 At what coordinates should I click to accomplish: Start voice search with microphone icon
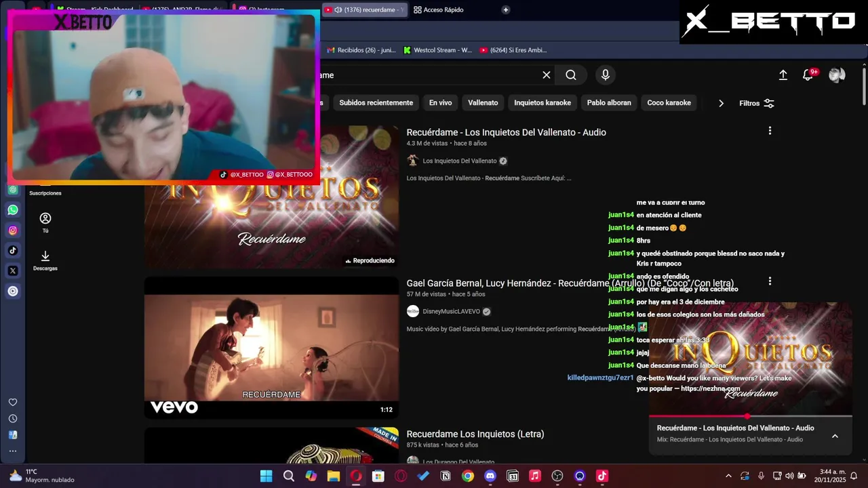pos(606,75)
